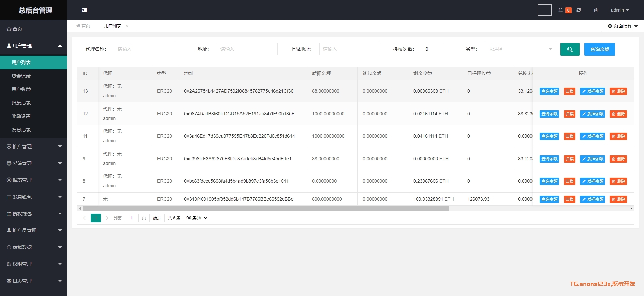Delete user ID 7 row

click(618, 199)
